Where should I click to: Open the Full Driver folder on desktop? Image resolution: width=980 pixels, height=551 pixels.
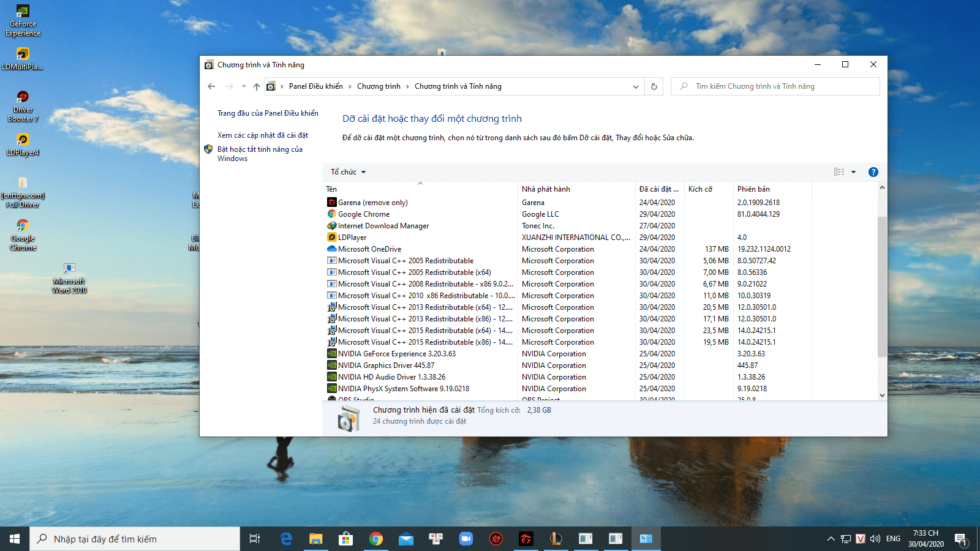click(23, 192)
